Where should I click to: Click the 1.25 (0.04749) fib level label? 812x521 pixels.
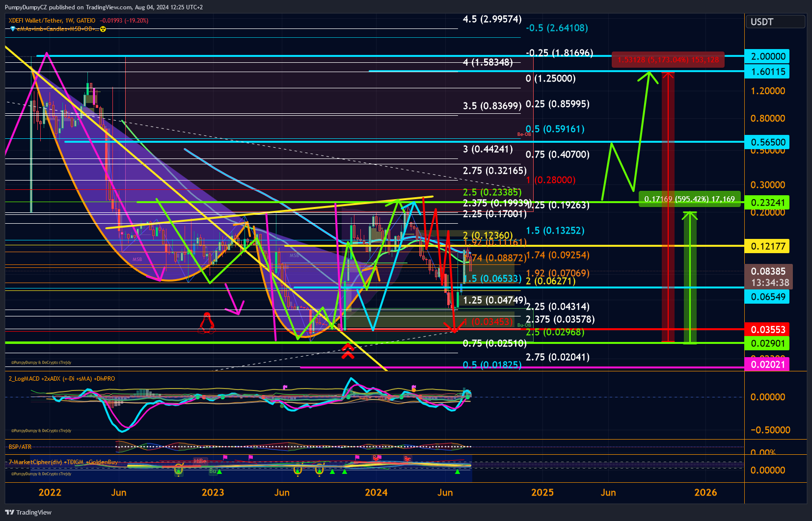tap(495, 300)
